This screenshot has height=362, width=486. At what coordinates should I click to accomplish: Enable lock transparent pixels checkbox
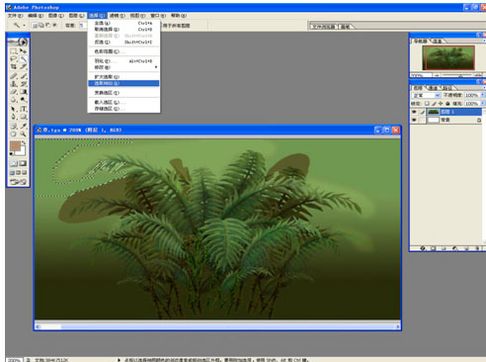427,104
